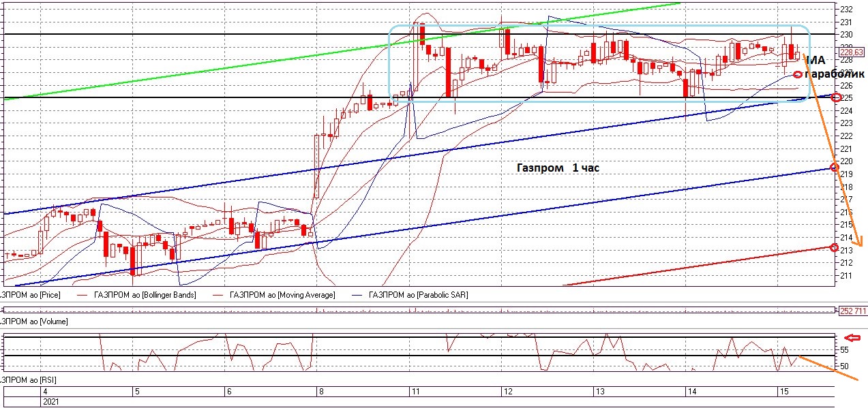Click the 211 price axis label

(x=846, y=275)
